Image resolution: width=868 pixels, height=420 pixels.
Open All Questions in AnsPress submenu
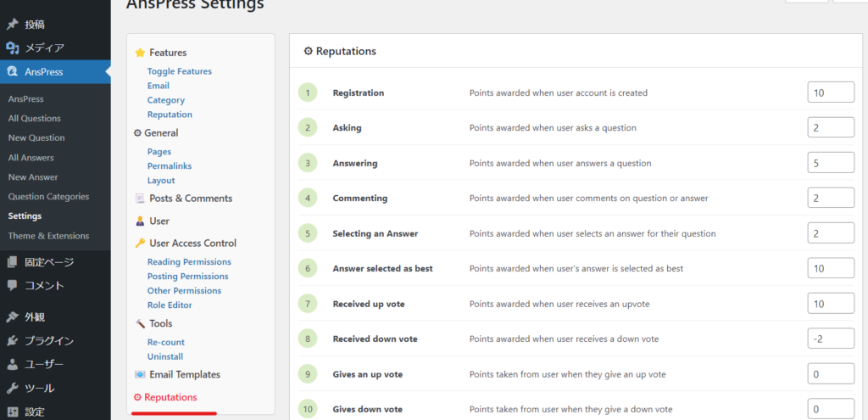(35, 119)
